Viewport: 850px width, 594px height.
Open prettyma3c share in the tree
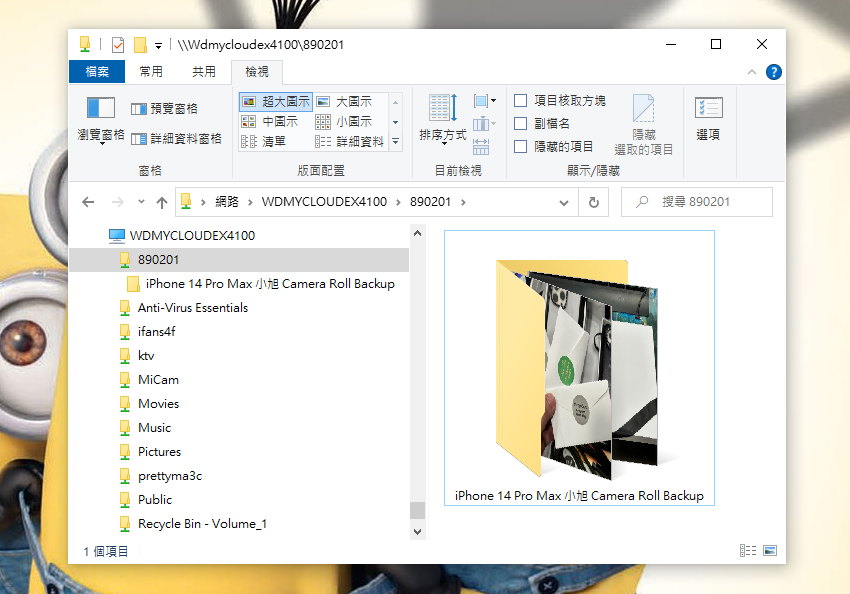coord(160,476)
